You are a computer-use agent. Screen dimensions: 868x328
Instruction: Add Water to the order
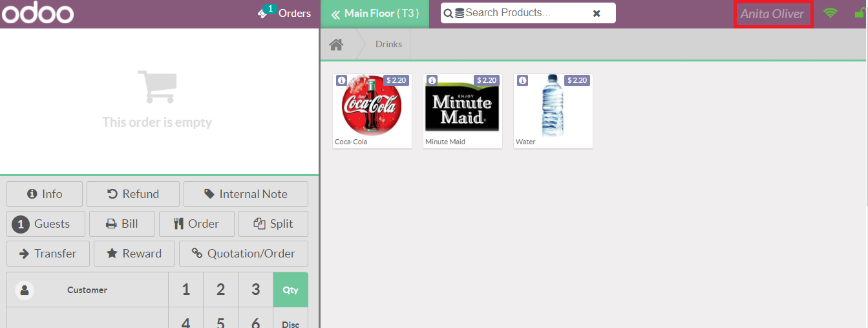click(x=553, y=111)
